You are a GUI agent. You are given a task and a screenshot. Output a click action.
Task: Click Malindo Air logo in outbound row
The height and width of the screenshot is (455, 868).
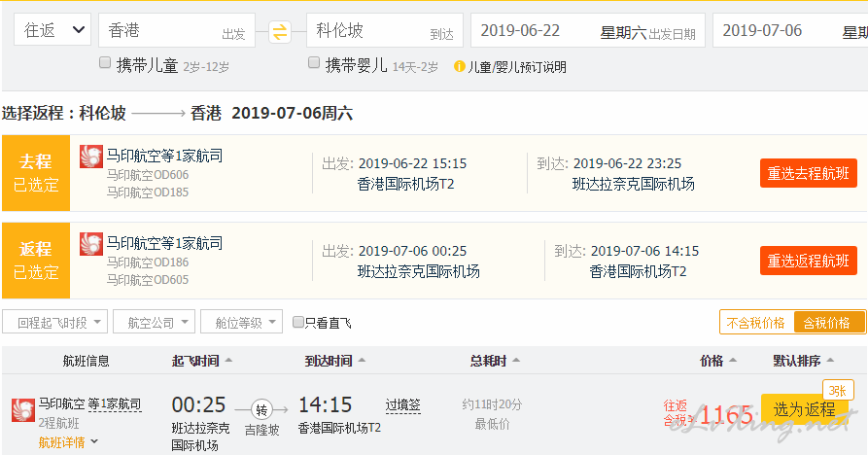(91, 157)
